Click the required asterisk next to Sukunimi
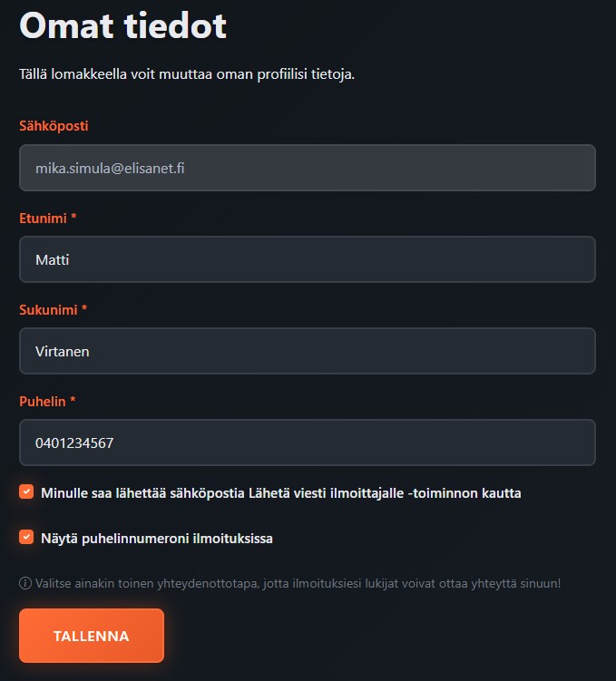The height and width of the screenshot is (681, 616). pos(84,309)
